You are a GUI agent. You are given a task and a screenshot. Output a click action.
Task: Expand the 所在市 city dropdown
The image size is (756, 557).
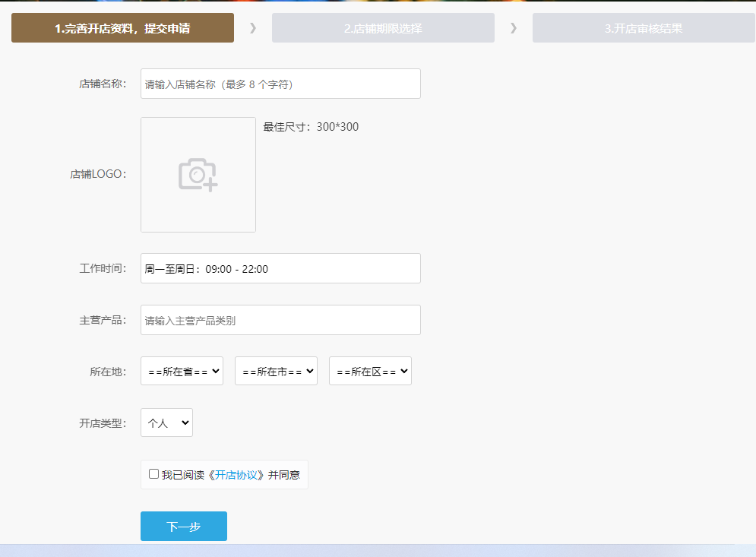[x=276, y=371]
